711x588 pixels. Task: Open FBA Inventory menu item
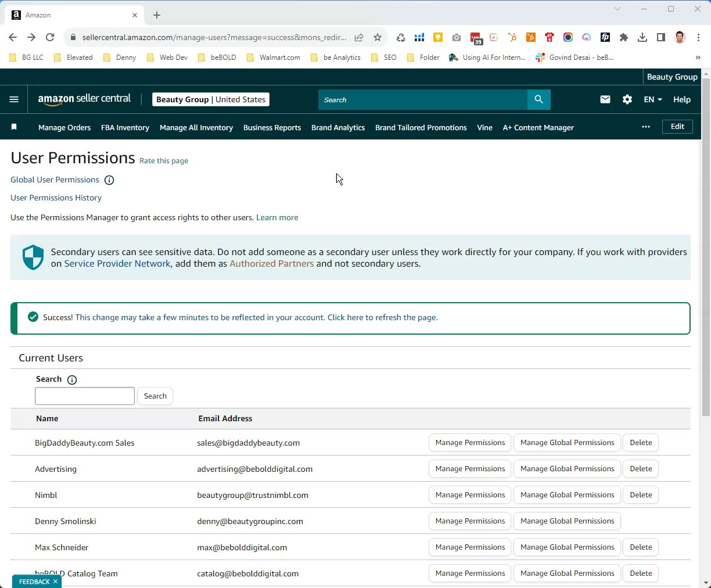pos(125,127)
